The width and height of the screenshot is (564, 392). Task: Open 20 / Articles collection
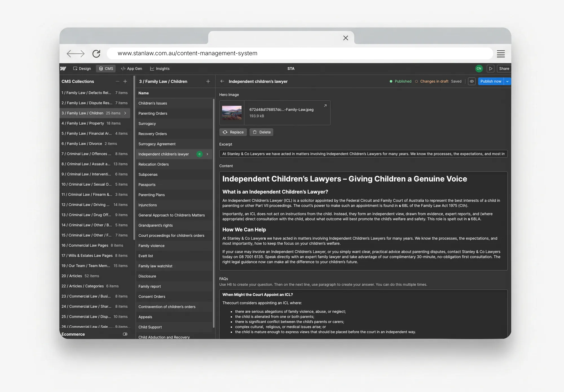(x=95, y=276)
